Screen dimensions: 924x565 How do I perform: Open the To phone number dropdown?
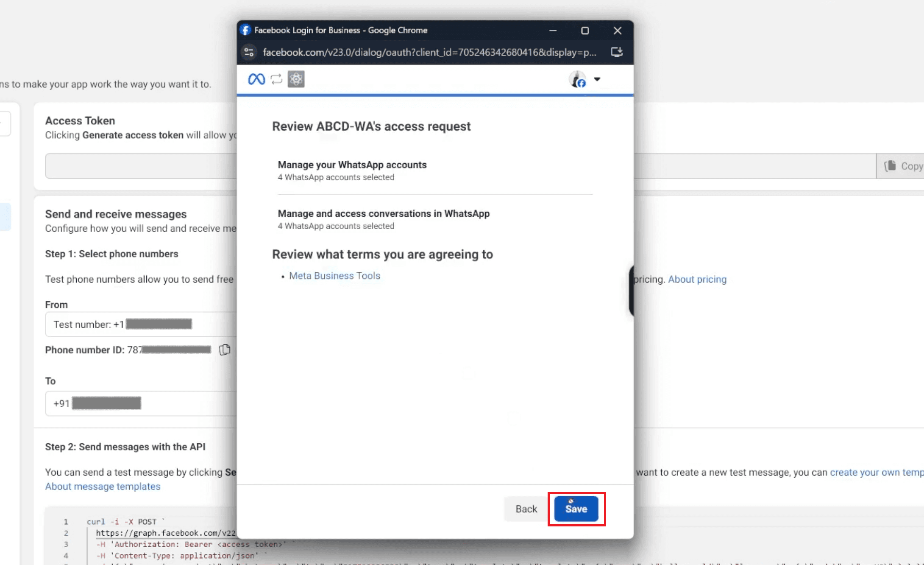pyautogui.click(x=140, y=403)
